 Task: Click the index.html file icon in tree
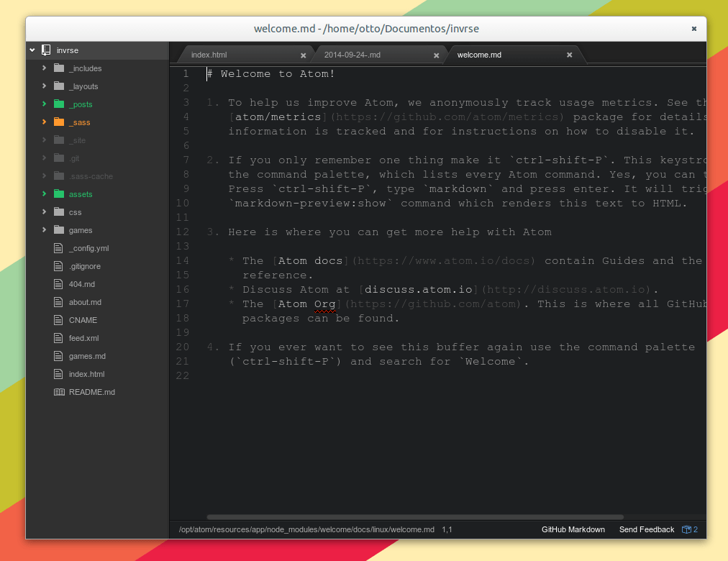pos(58,374)
